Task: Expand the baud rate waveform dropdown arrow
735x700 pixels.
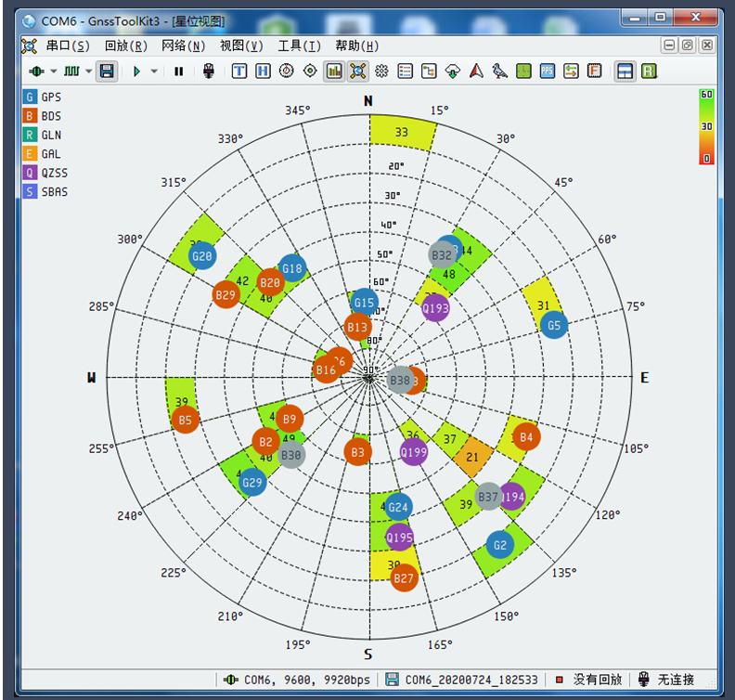Action: [x=89, y=71]
